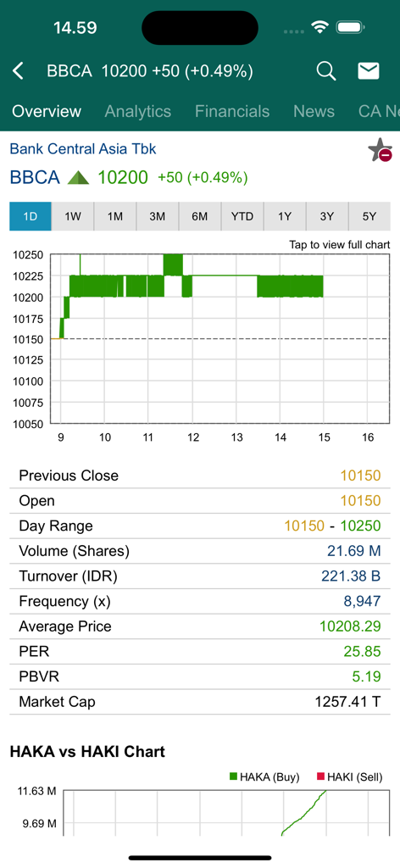
Task: Open the mail envelope icon
Action: [369, 71]
